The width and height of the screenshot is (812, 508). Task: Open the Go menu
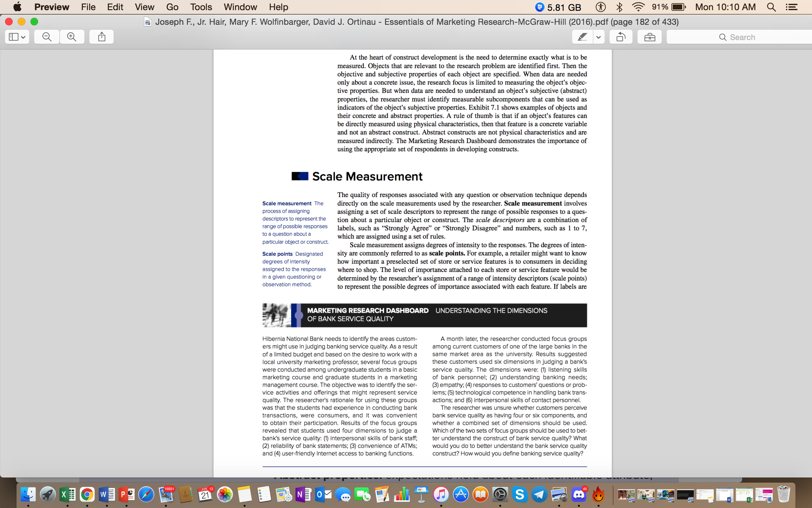click(172, 7)
